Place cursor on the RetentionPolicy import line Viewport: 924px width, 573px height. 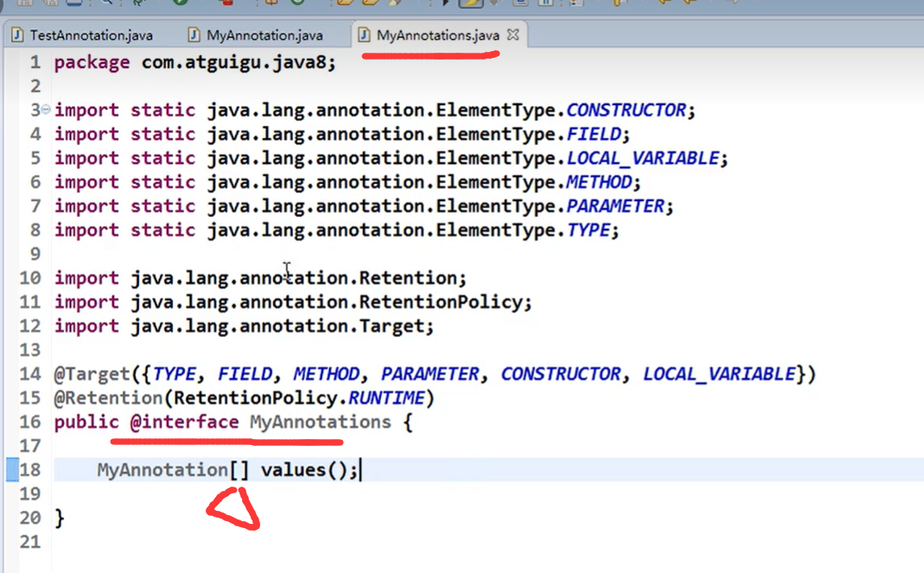293,302
